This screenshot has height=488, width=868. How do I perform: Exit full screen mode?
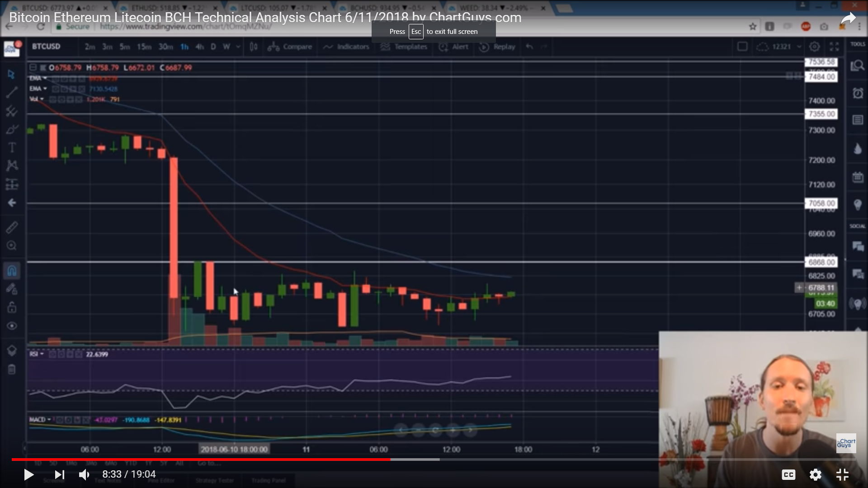(x=842, y=474)
